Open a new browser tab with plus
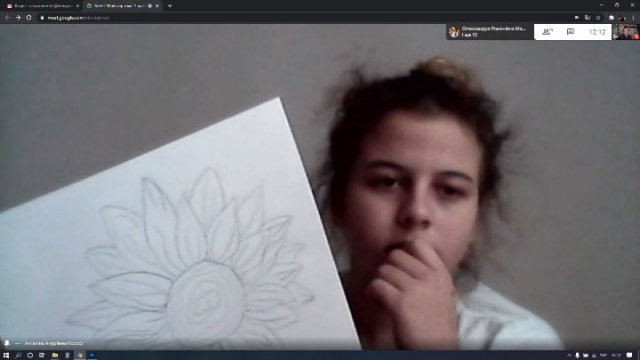640x360 pixels. click(x=170, y=6)
